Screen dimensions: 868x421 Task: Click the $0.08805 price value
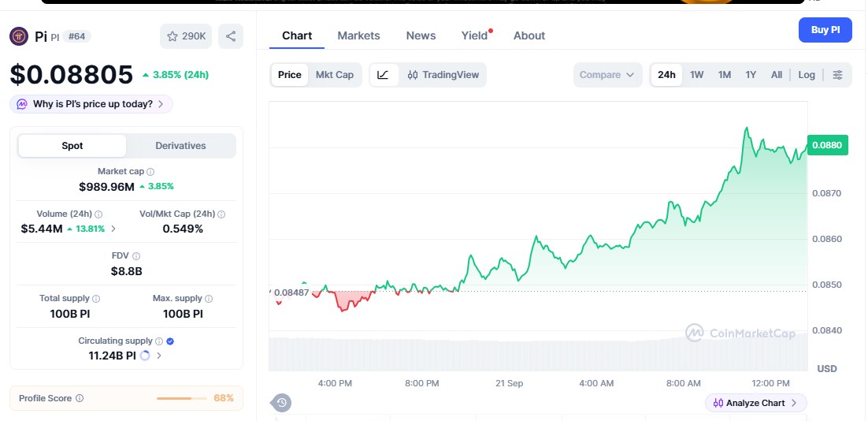pos(72,75)
